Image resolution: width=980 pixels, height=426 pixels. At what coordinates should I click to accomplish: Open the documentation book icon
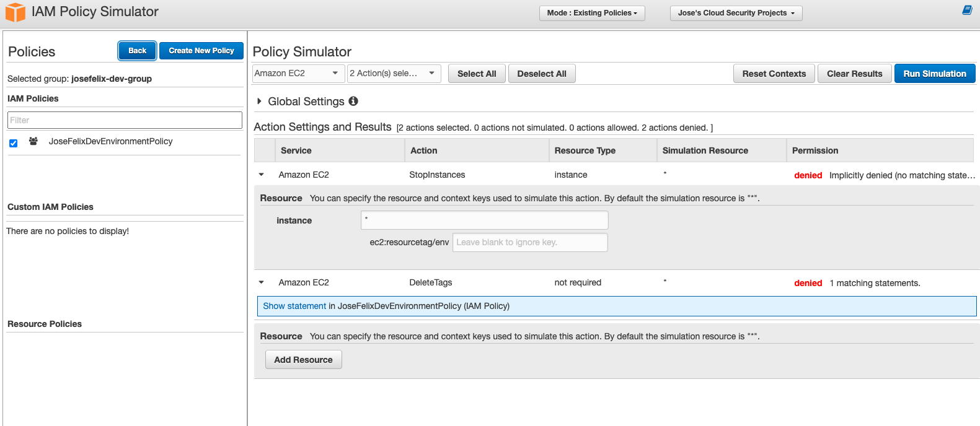pos(967,10)
